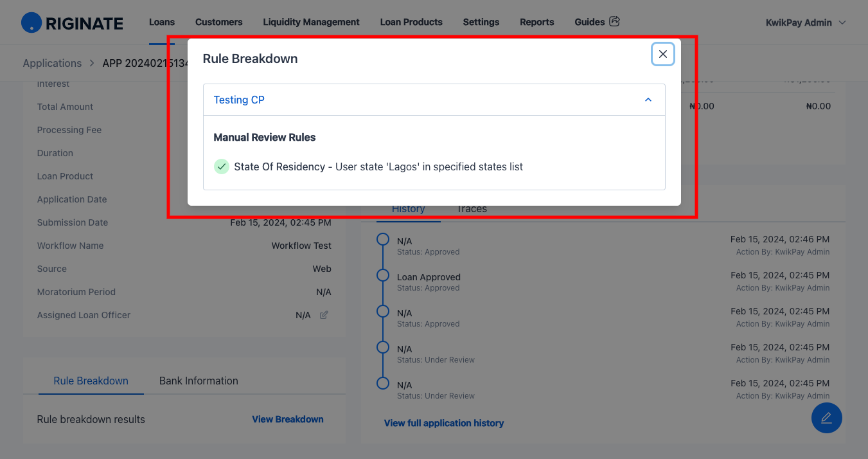This screenshot has height=459, width=868.
Task: Open the Guides external link
Action: click(x=597, y=22)
